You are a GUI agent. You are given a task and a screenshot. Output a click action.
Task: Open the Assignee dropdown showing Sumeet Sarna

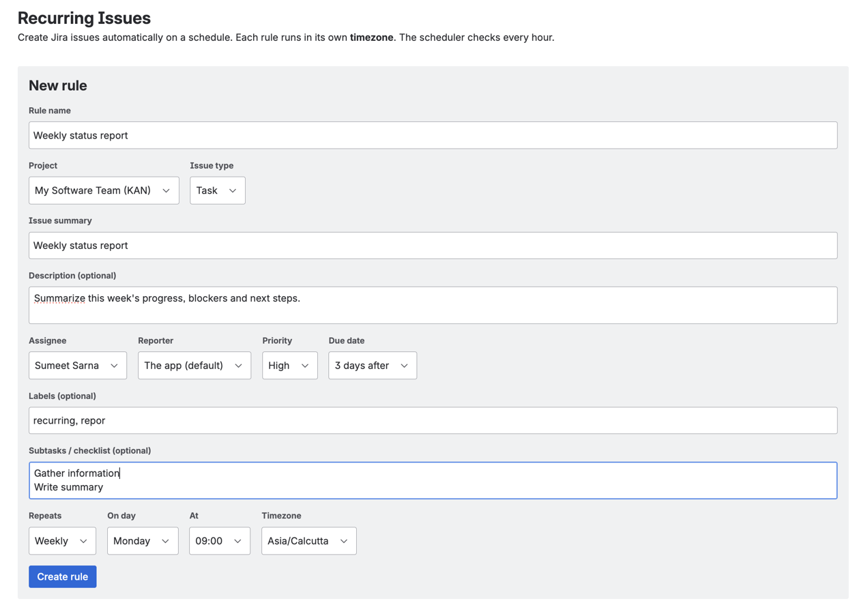pyautogui.click(x=78, y=366)
